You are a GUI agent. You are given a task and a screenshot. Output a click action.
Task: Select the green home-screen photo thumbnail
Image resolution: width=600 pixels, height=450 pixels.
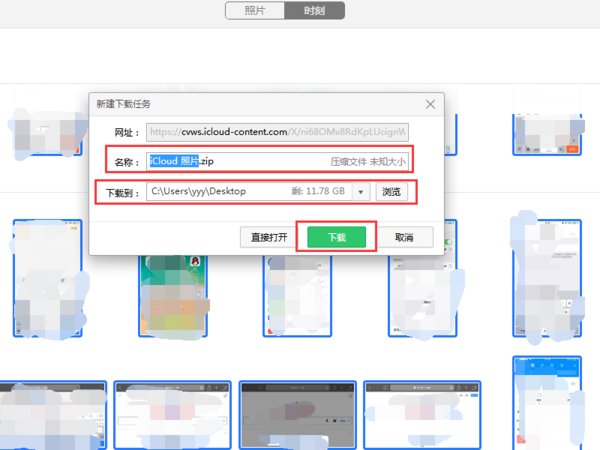pos(173,295)
